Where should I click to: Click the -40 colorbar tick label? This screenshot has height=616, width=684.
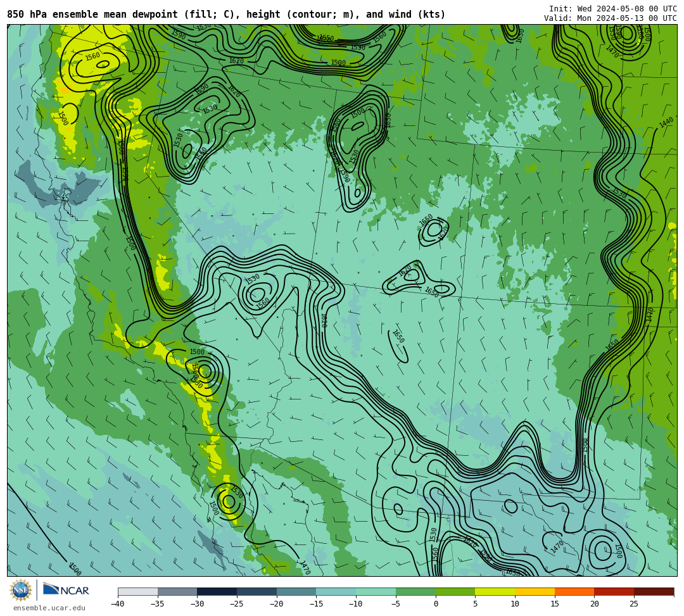[117, 604]
